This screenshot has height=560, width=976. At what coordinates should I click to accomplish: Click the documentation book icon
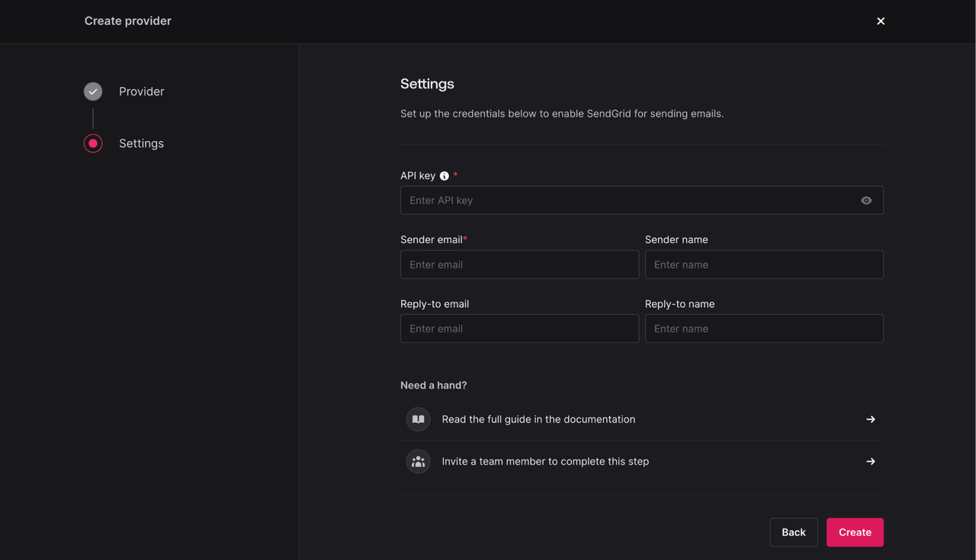(x=419, y=419)
